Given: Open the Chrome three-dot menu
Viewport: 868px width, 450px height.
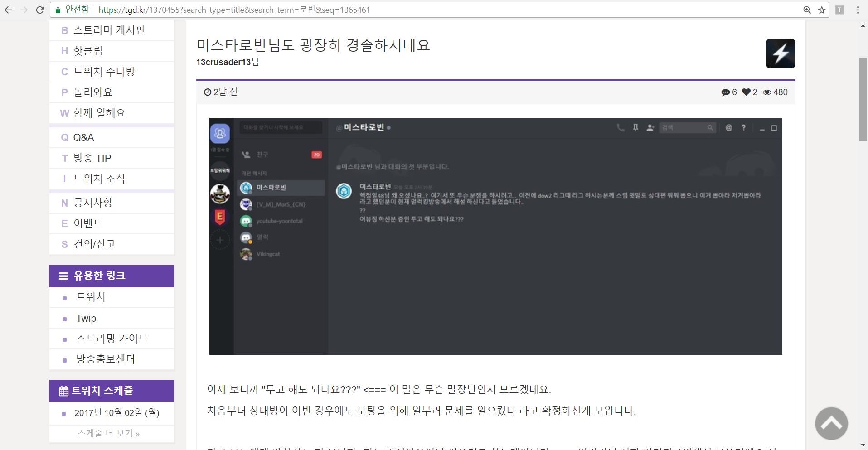Looking at the screenshot, I should point(858,10).
